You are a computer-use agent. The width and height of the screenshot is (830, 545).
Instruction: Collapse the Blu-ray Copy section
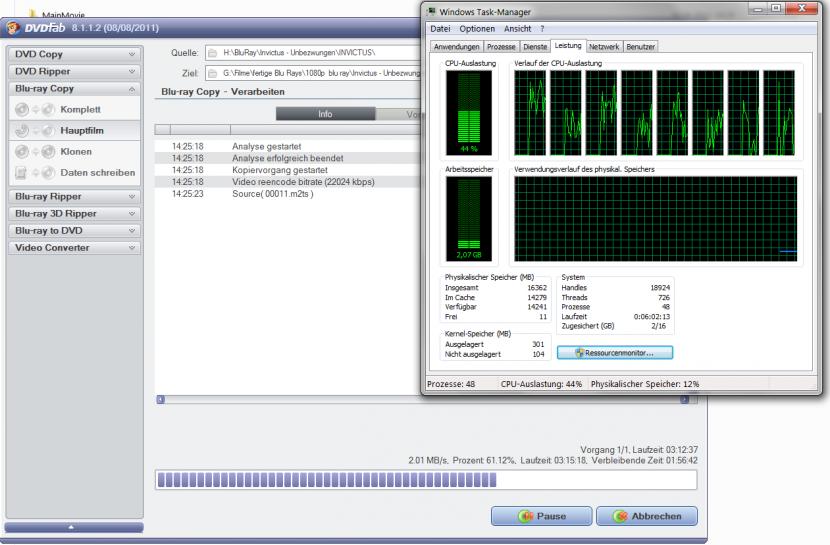[75, 89]
